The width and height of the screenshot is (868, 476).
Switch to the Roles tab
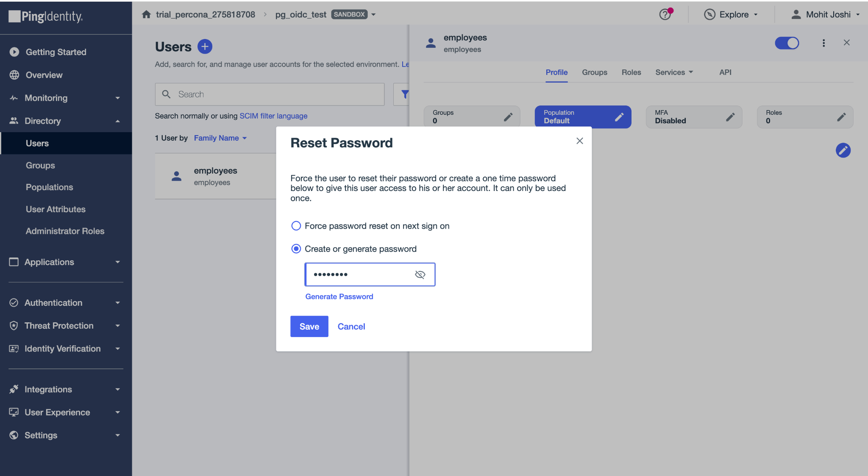(x=631, y=72)
